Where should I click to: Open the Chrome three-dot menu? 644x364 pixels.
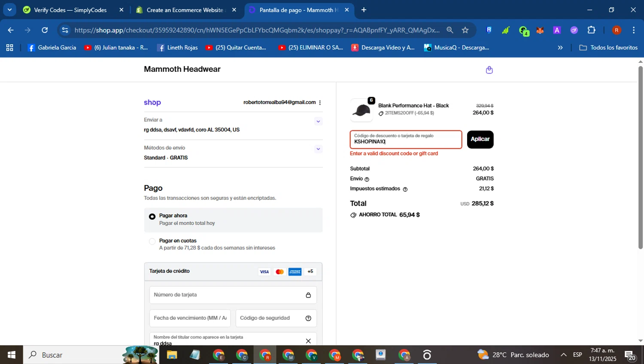coord(634,30)
